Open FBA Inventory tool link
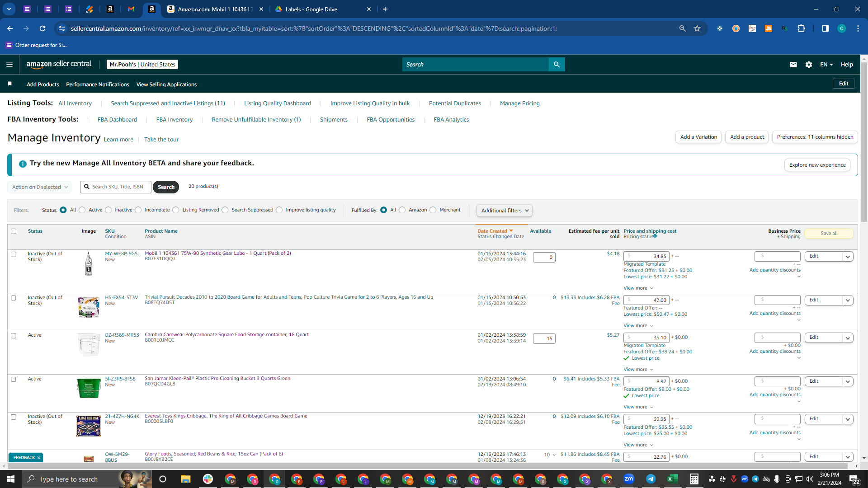Image resolution: width=868 pixels, height=488 pixels. pos(175,120)
